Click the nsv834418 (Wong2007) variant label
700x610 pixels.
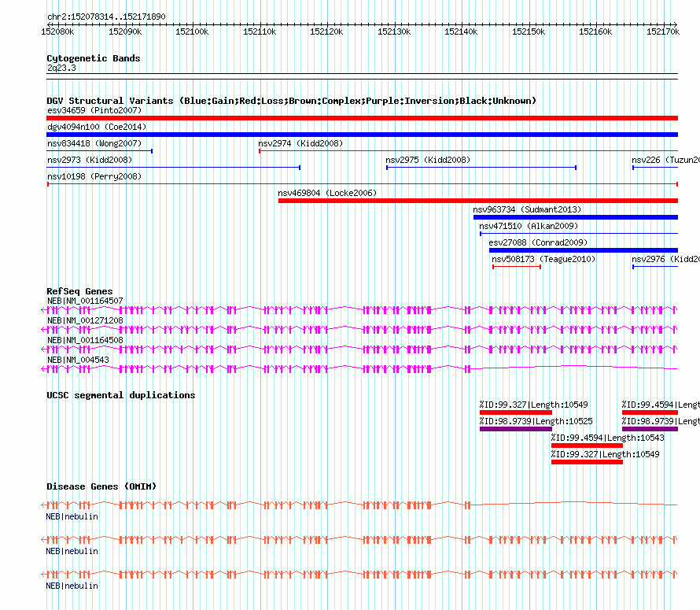[94, 143]
